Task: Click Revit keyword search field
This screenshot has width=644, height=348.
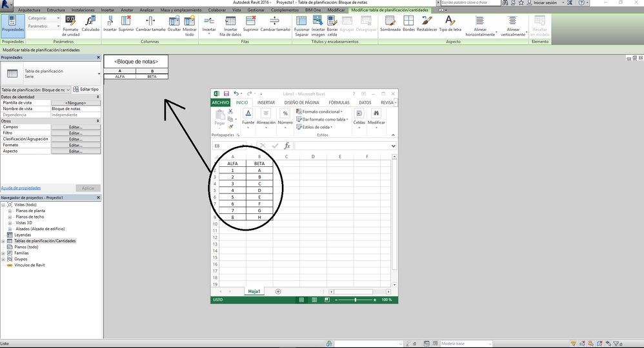Action: (x=470, y=3)
